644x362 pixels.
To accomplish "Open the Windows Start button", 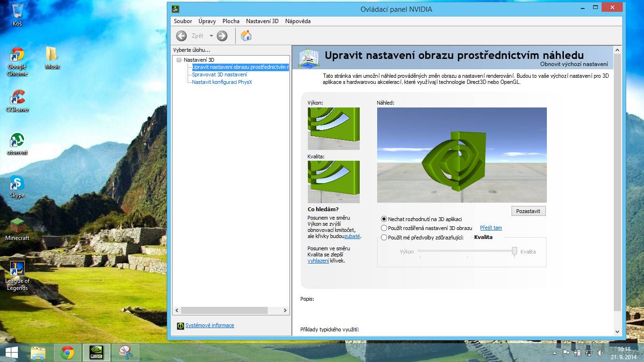I will (11, 353).
